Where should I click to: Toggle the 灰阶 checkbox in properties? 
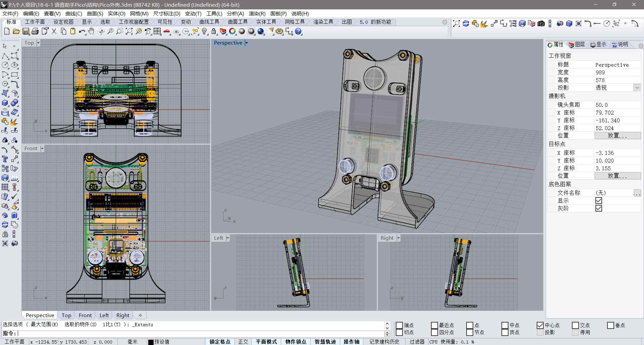pyautogui.click(x=599, y=208)
